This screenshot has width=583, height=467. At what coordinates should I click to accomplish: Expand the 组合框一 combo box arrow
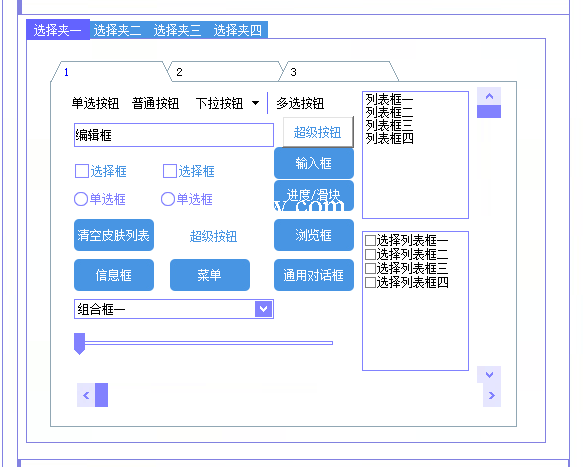click(x=264, y=309)
